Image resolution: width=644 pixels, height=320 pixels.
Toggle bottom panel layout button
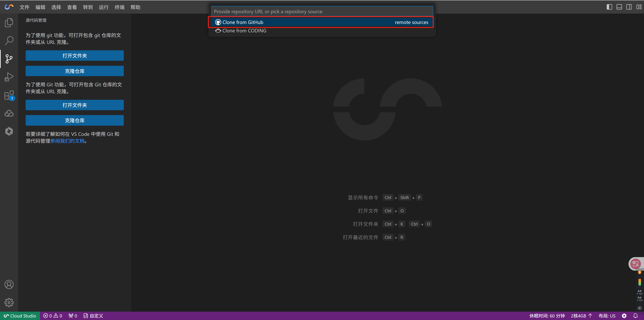pyautogui.click(x=619, y=7)
